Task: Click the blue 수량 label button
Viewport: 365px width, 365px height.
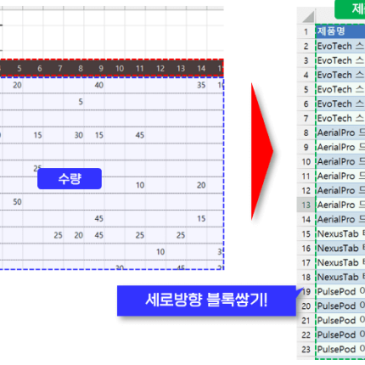Action: (x=69, y=179)
